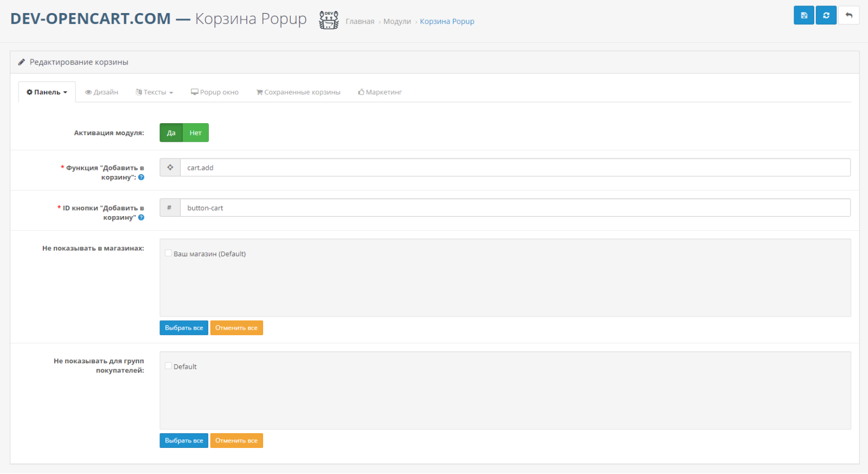Image resolution: width=868 pixels, height=474 pixels.
Task: Click the Корзина Popup breadcrumb link
Action: click(x=447, y=22)
